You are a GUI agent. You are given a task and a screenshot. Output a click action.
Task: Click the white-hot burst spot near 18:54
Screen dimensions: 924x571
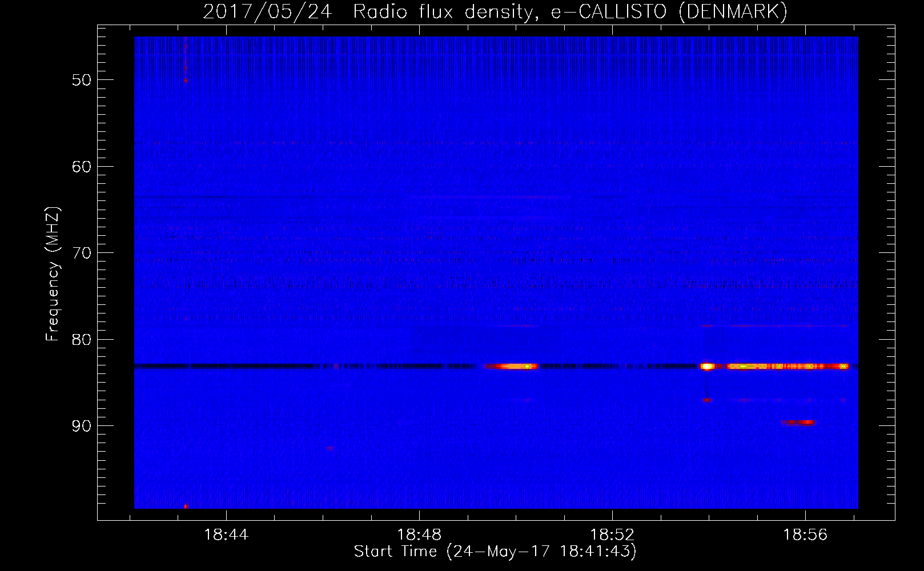click(708, 366)
